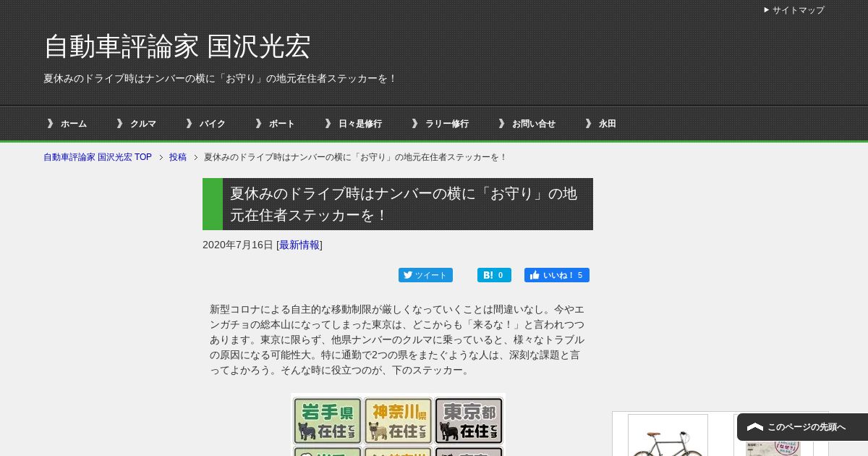Screen dimensions: 868x456
Task: Open the bicycle advertisement thumbnail
Action: 668,435
